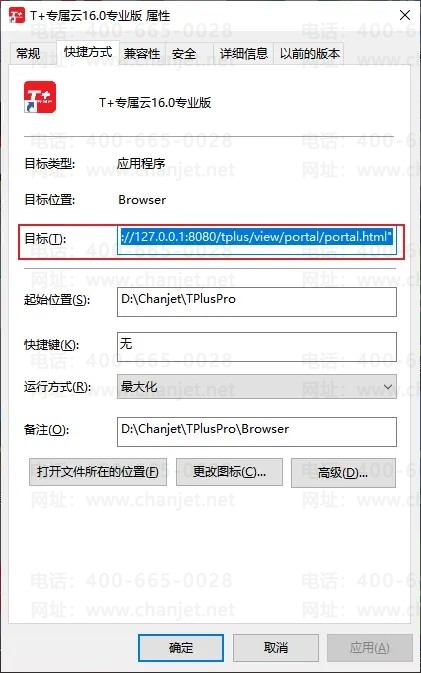Click the 目标 target path field
The height and width of the screenshot is (673, 421).
257,240
